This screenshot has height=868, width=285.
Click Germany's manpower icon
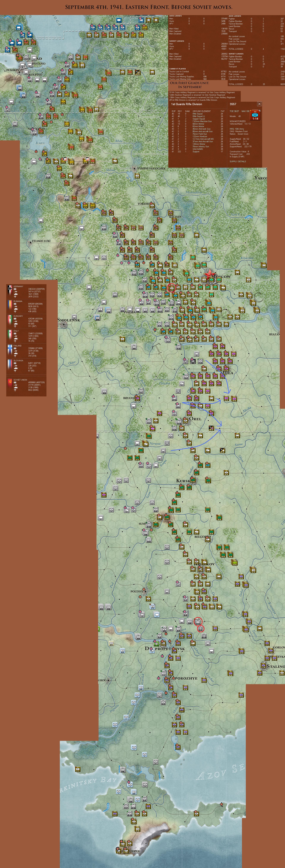[15, 289]
